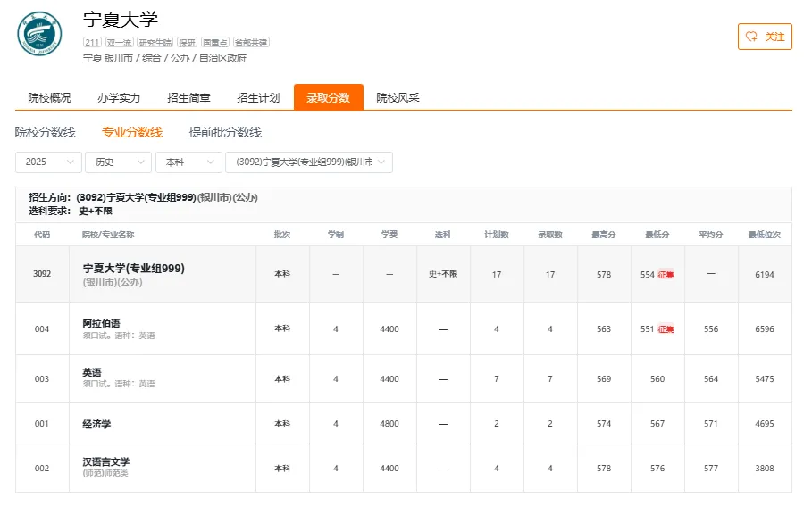Click the 国重点 tag
This screenshot has width=812, height=506.
pos(215,43)
